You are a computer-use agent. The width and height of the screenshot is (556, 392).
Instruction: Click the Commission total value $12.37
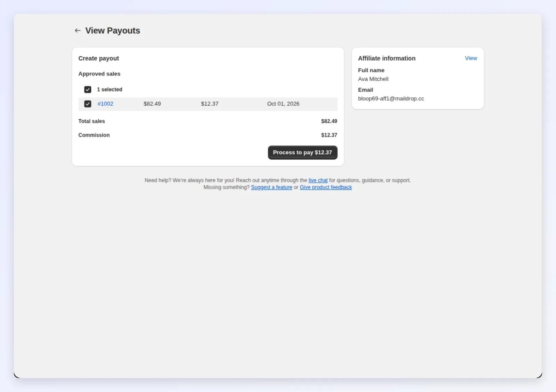tap(329, 135)
